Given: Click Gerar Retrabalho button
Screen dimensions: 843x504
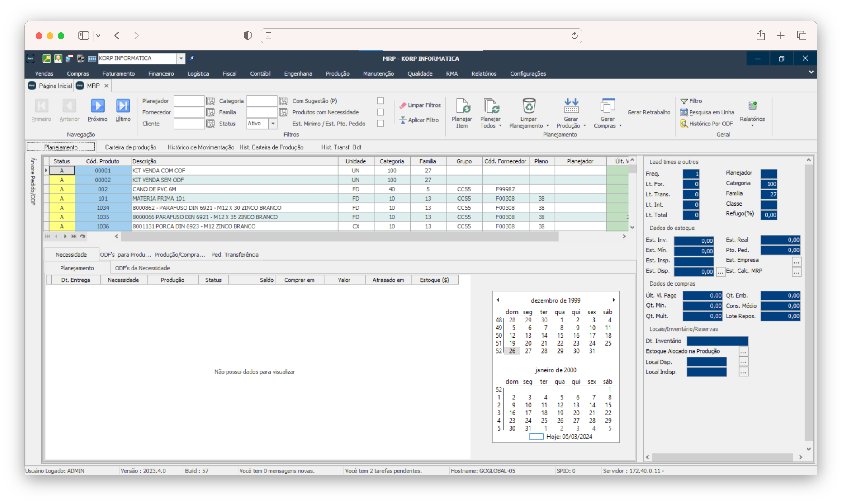Looking at the screenshot, I should coord(649,113).
